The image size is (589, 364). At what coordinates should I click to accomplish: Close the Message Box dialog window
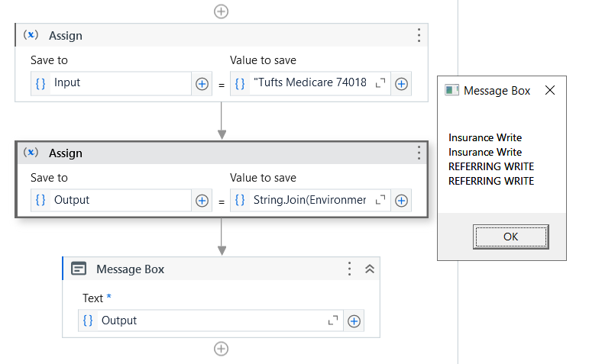(549, 90)
